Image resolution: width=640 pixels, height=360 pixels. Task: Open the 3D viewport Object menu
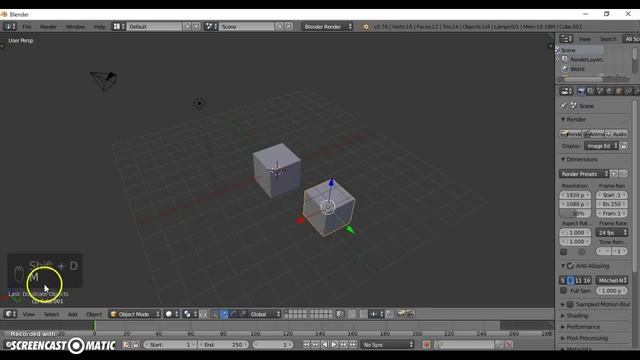point(94,314)
